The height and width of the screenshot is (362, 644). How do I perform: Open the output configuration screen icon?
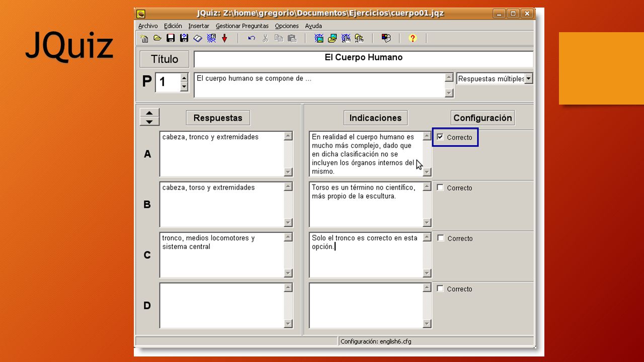pos(386,38)
